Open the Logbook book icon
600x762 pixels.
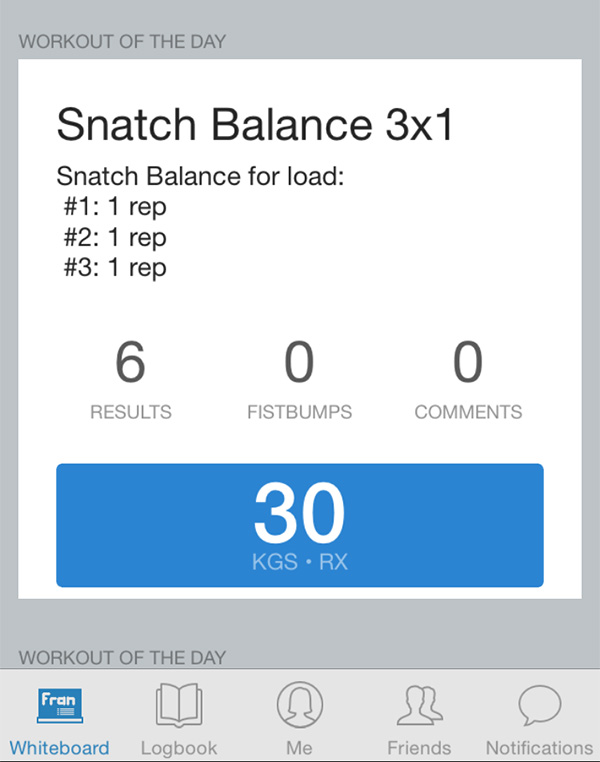(x=179, y=705)
